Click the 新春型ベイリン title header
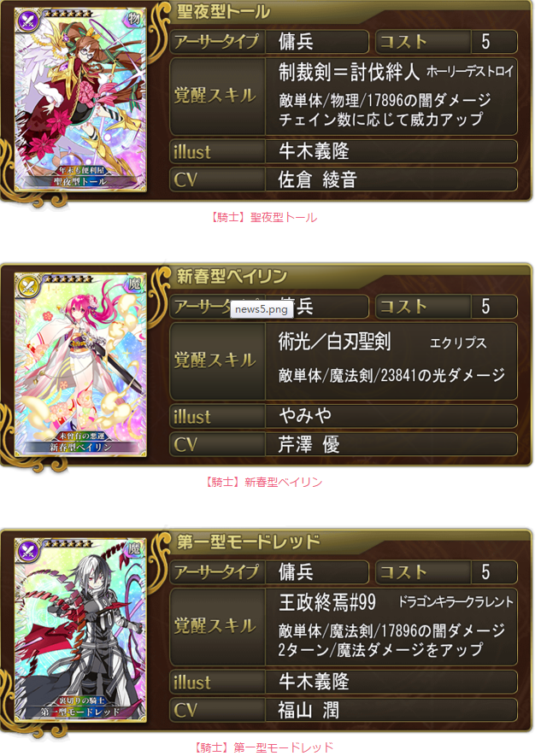The image size is (541, 756). tap(232, 277)
